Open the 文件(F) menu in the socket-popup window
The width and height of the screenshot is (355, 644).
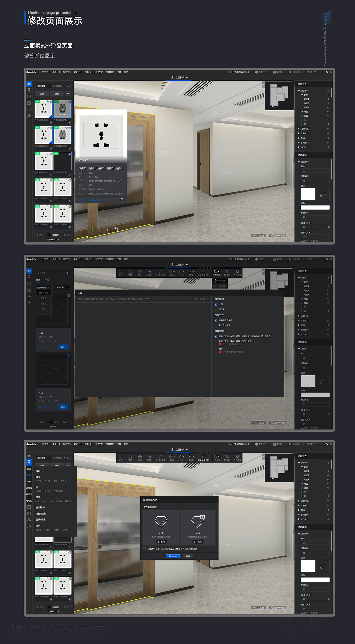pyautogui.click(x=46, y=72)
